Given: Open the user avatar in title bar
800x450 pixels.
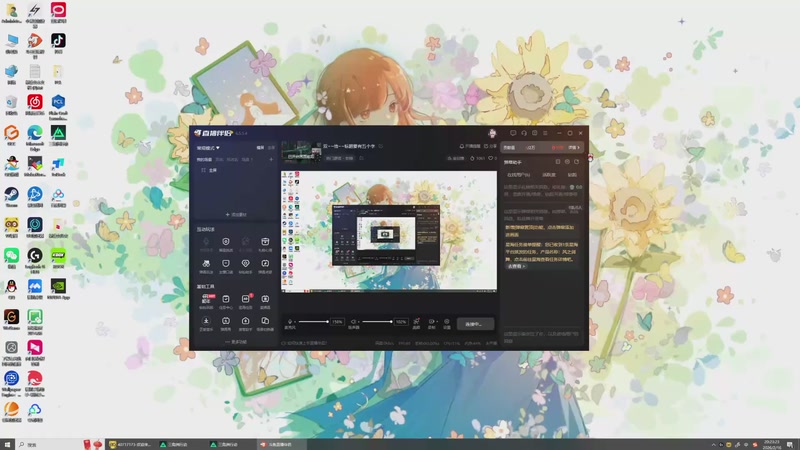Looking at the screenshot, I should click(x=492, y=133).
